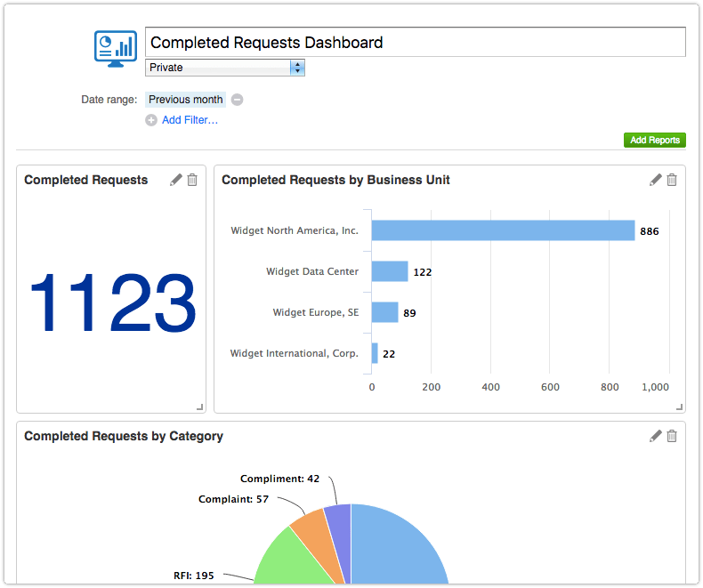This screenshot has width=703, height=588.
Task: Remove the Previous month date range filter
Action: pyautogui.click(x=238, y=100)
